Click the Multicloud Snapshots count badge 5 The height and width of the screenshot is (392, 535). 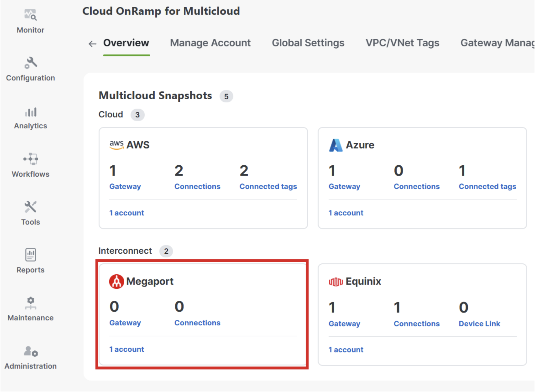[x=226, y=96]
